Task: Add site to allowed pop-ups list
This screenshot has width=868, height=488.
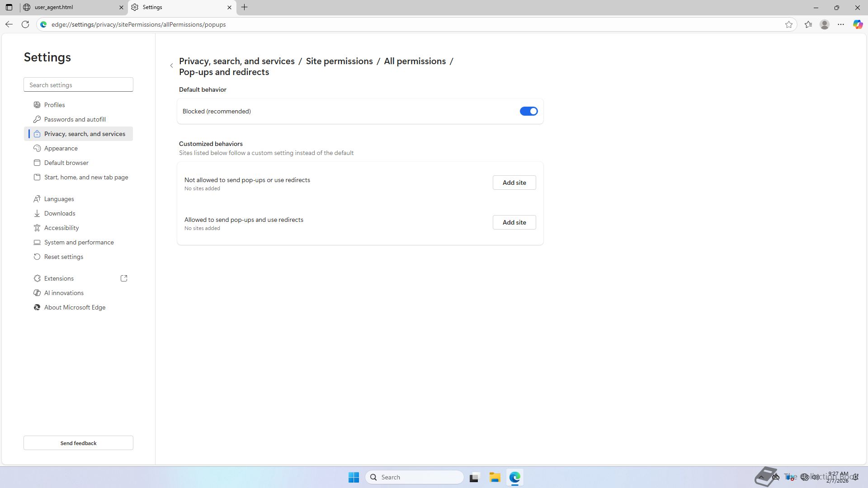Action: point(514,222)
